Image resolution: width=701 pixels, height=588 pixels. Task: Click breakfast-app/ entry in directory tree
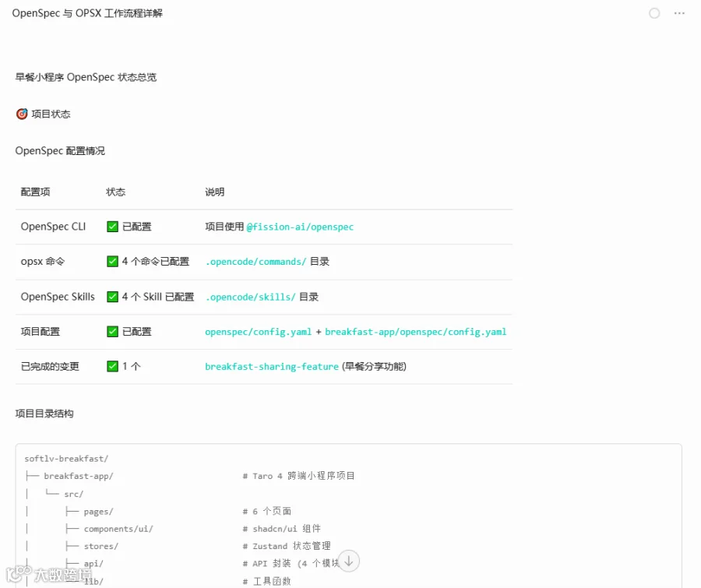78,476
